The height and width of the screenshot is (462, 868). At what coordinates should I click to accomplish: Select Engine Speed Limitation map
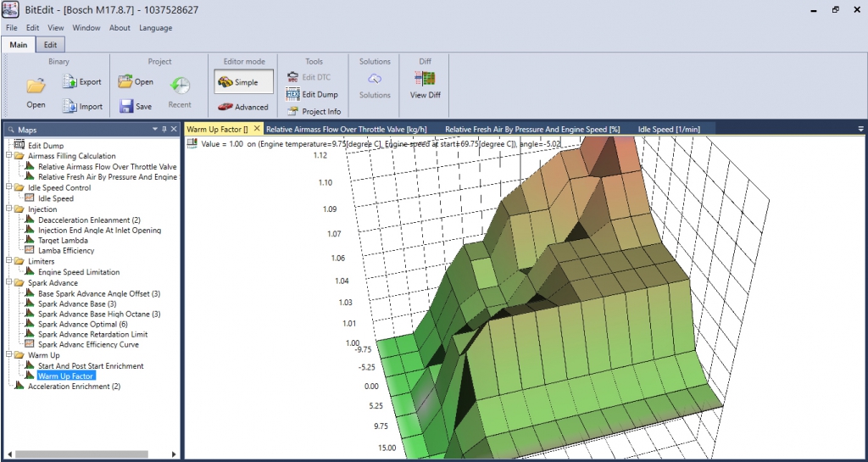coord(79,271)
